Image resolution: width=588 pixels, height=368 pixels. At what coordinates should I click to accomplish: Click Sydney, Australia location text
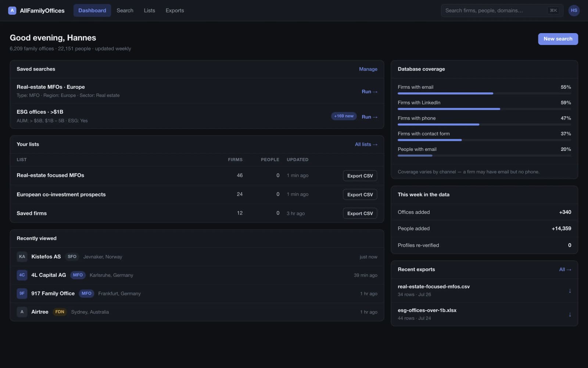[90, 312]
